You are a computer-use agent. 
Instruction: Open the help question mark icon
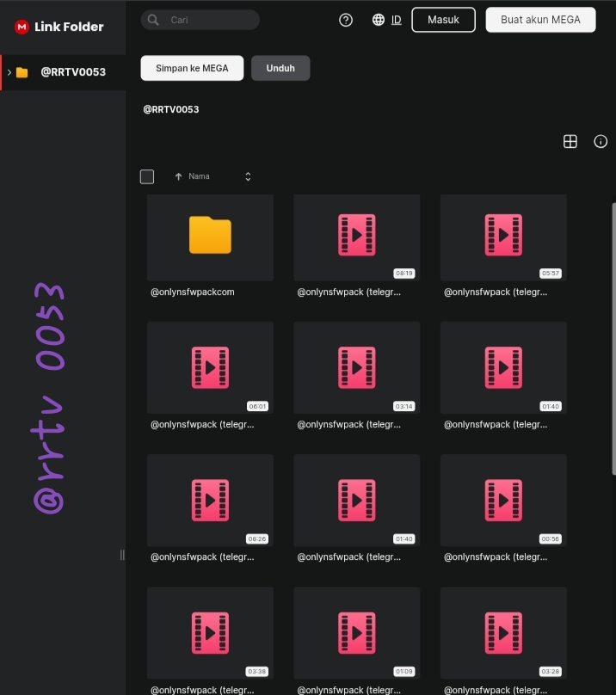pyautogui.click(x=346, y=20)
